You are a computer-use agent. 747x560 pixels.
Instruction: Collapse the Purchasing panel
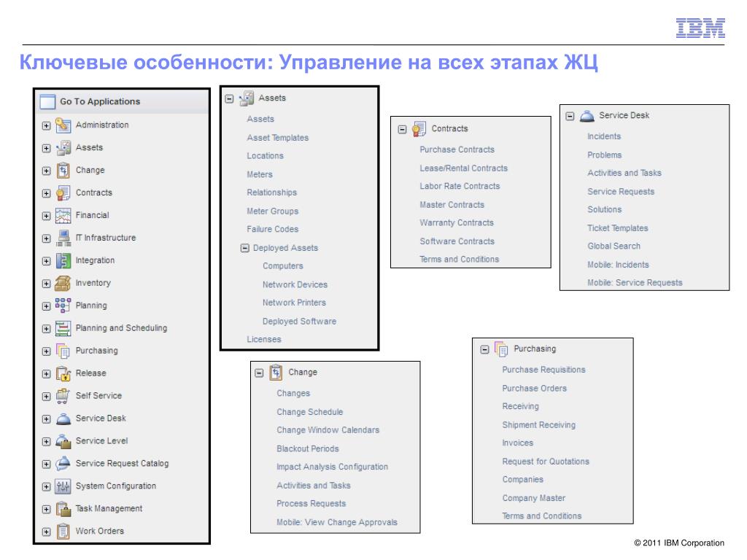point(484,349)
